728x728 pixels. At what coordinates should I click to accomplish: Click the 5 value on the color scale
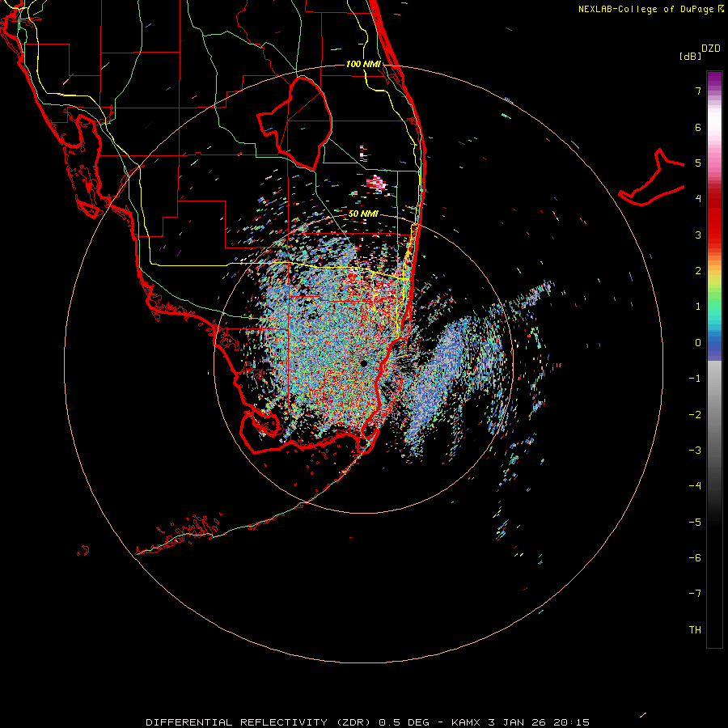pos(698,163)
